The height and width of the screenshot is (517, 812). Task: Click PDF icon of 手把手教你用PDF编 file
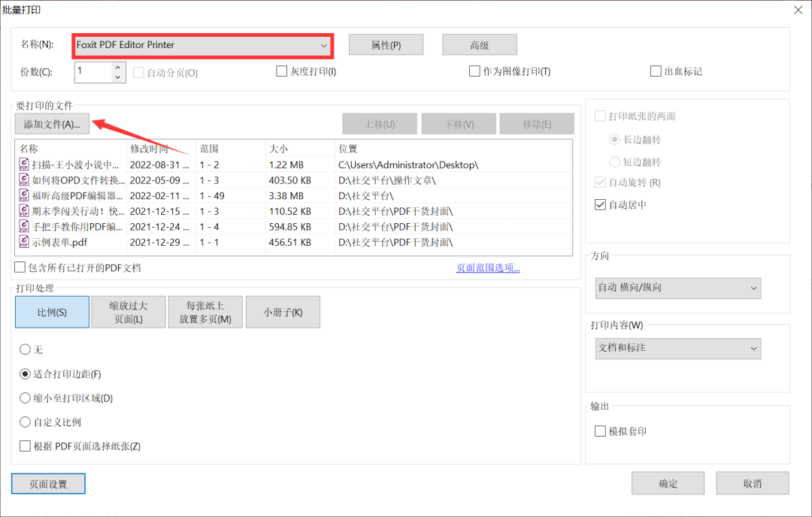click(24, 227)
